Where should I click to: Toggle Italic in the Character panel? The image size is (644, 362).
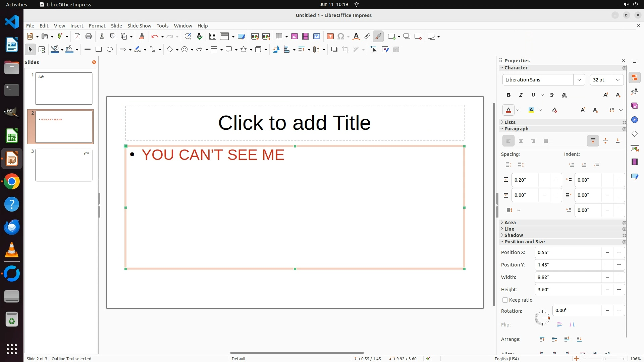pyautogui.click(x=521, y=95)
